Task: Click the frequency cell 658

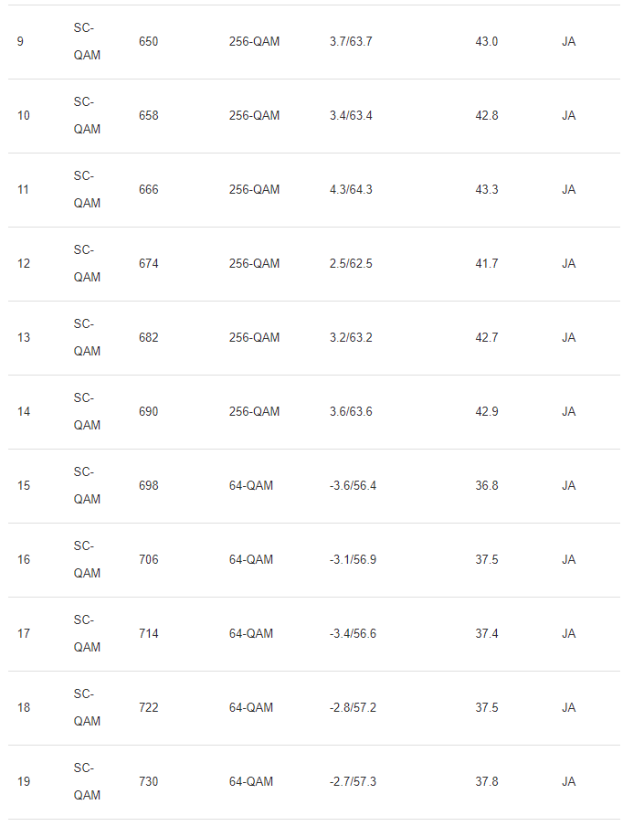Action: 148,116
